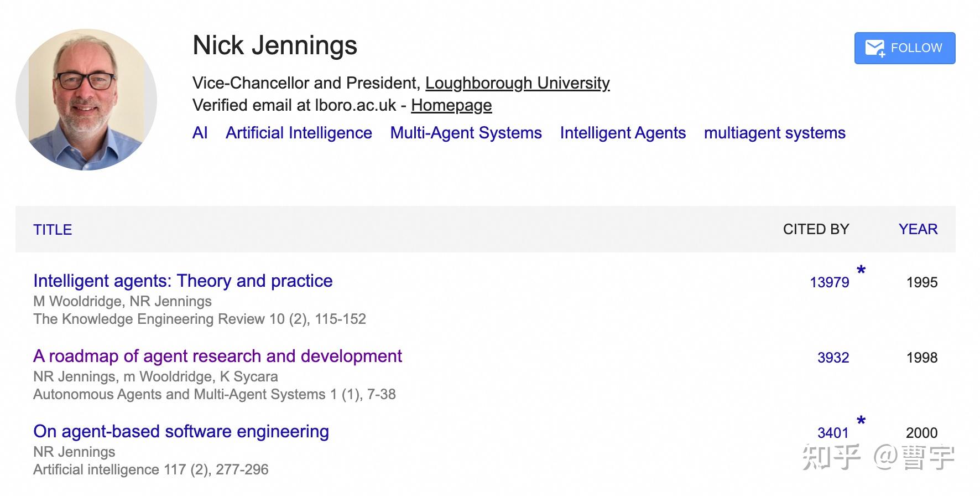
Task: Open the Intelligent Agents interest tag
Action: point(623,133)
